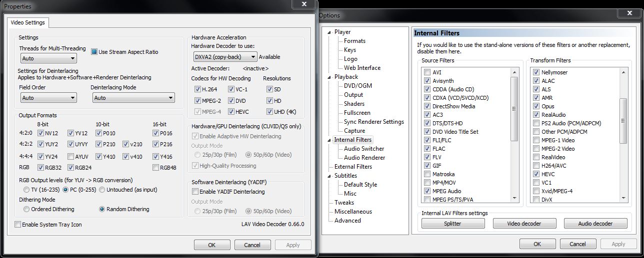
Task: Select TV (16-235) RGB output level
Action: point(26,190)
